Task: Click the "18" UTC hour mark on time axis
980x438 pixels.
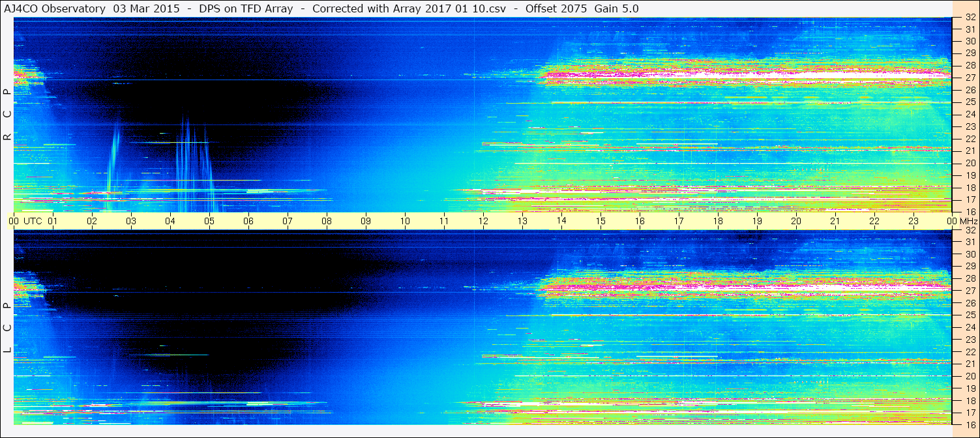Action: [x=718, y=221]
